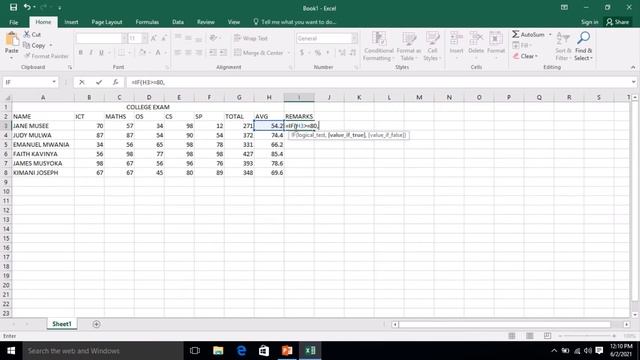The height and width of the screenshot is (360, 640).
Task: Open the File tab
Action: [x=13, y=22]
